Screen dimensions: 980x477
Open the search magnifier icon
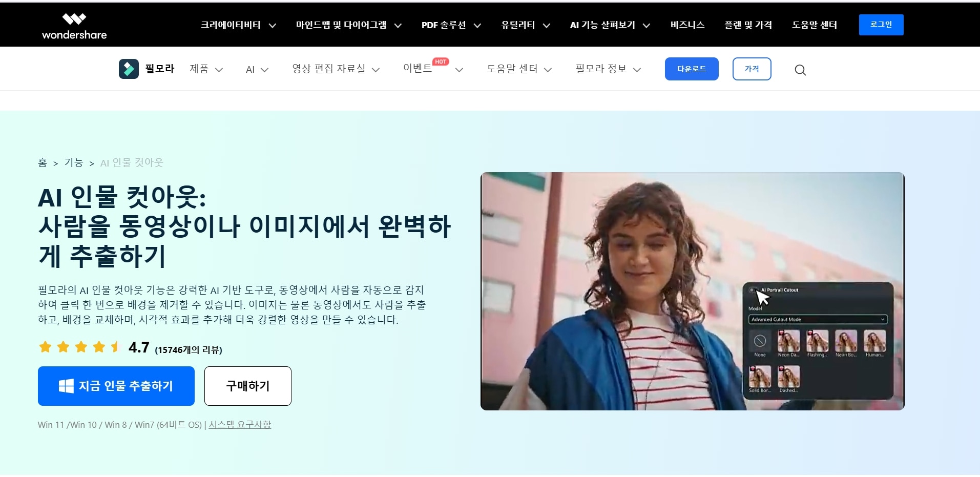(800, 70)
